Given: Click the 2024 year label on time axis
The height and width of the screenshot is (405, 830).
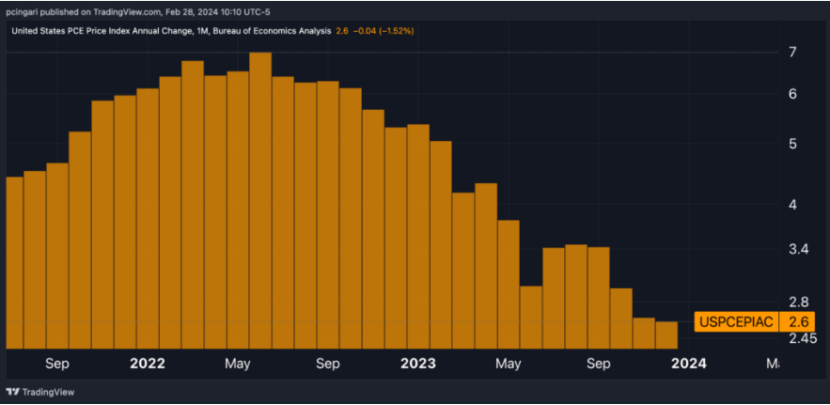Looking at the screenshot, I should coord(689,363).
